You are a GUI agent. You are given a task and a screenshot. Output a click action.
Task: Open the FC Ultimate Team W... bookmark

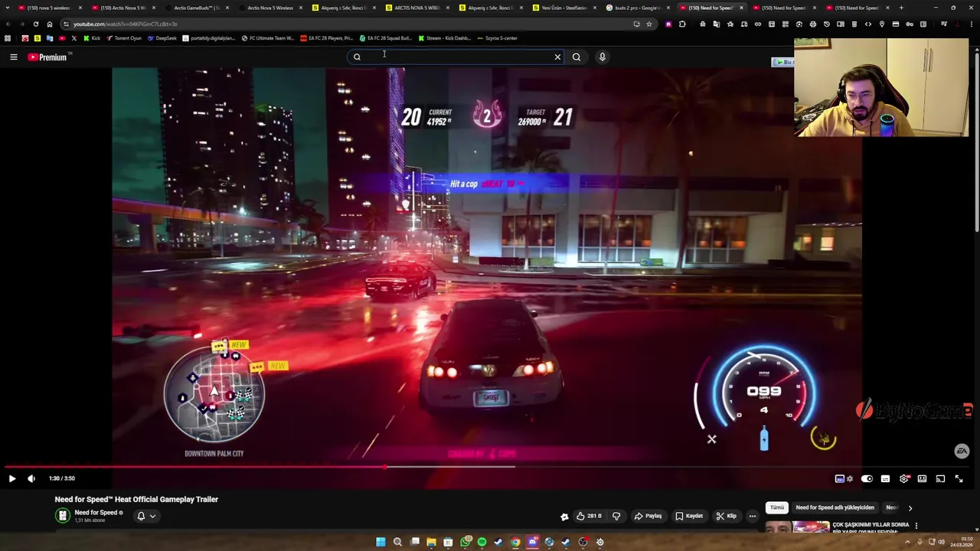point(268,38)
